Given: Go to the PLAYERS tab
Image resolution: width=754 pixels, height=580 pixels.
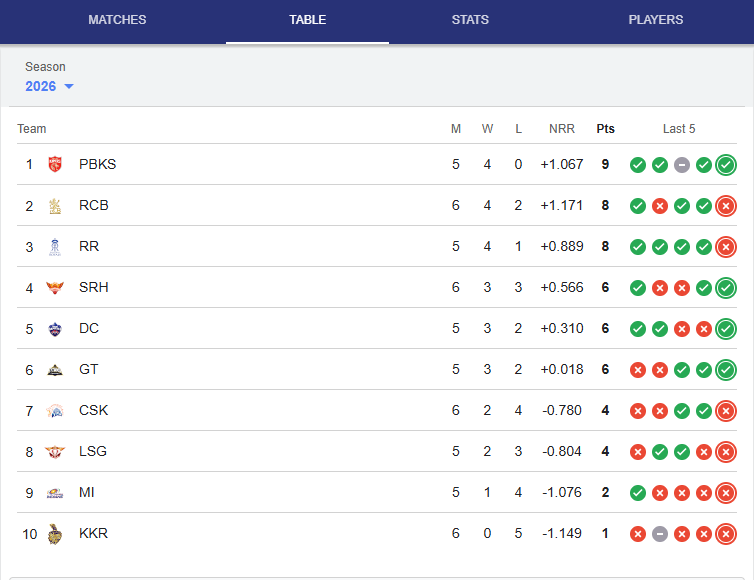Looking at the screenshot, I should coord(655,20).
